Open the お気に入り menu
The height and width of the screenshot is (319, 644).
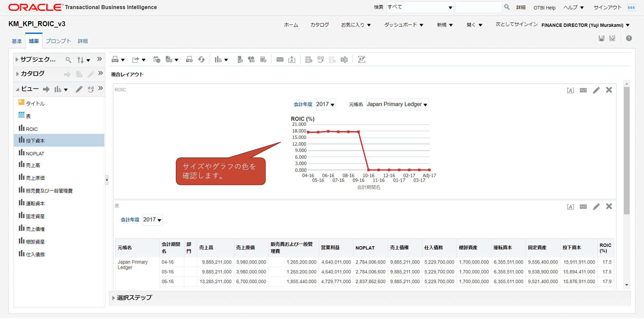click(356, 25)
